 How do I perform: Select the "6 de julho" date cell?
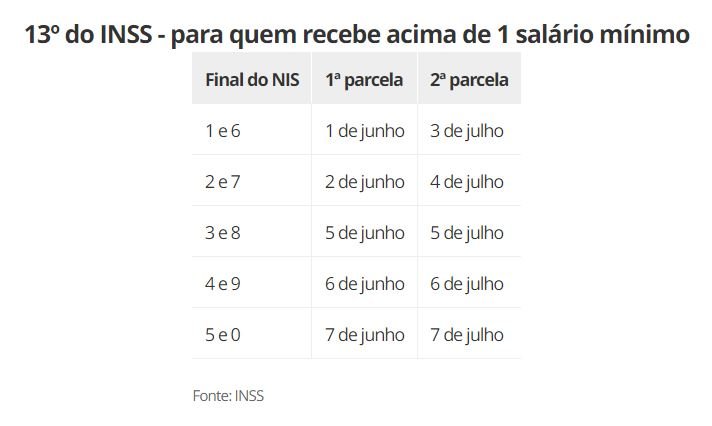pyautogui.click(x=467, y=284)
